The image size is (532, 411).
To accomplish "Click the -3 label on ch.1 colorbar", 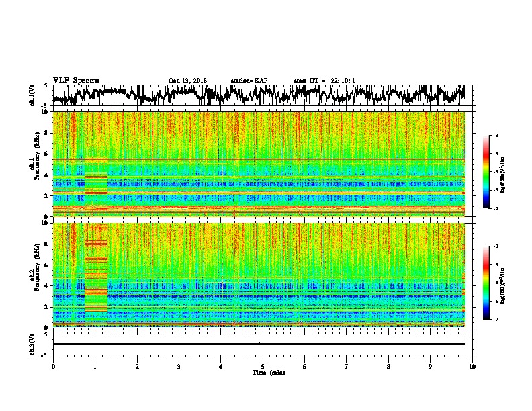I will click(495, 135).
